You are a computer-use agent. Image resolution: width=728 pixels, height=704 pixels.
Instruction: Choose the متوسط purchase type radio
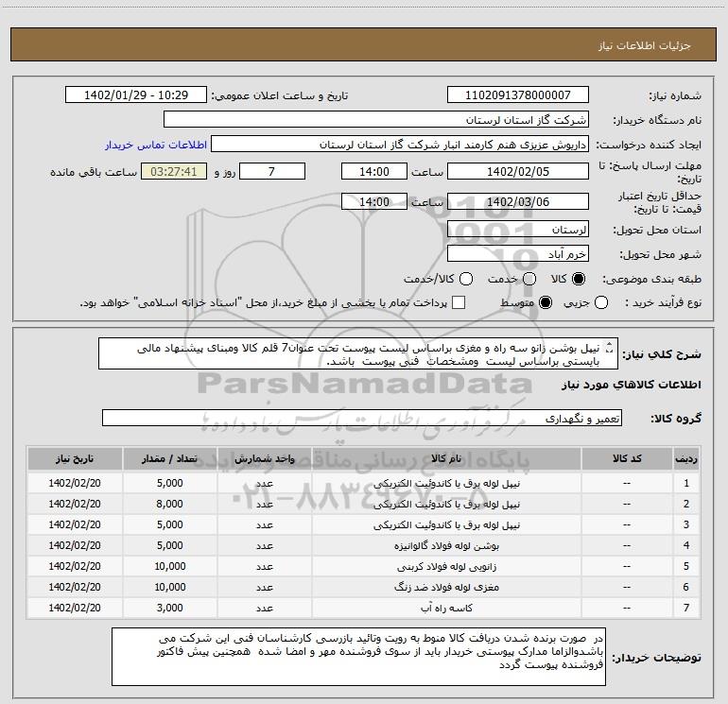click(546, 303)
